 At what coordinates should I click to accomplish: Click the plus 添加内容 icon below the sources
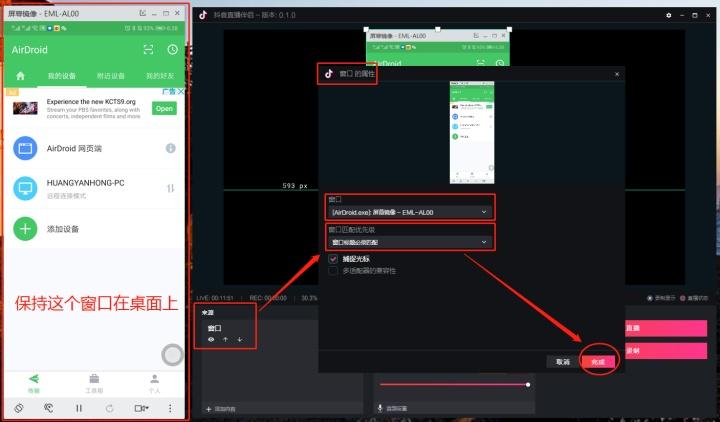click(x=208, y=409)
